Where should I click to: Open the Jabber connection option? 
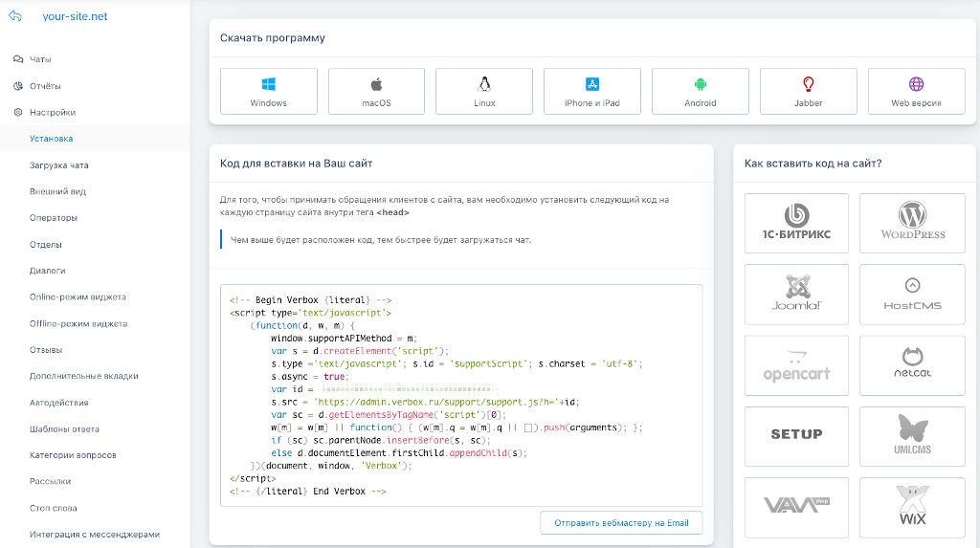809,92
